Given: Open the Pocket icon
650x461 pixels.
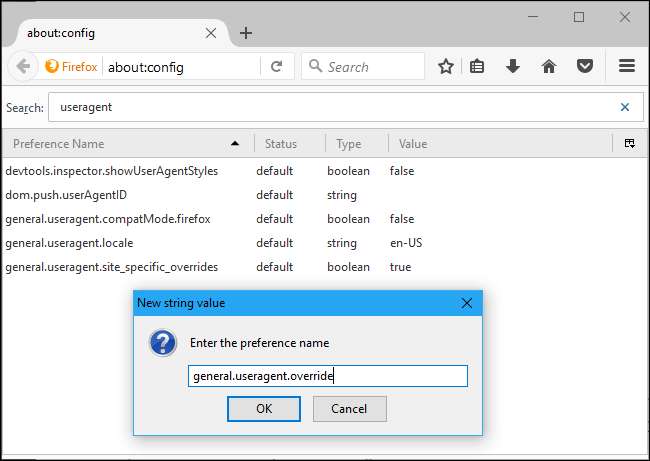Looking at the screenshot, I should tap(584, 67).
